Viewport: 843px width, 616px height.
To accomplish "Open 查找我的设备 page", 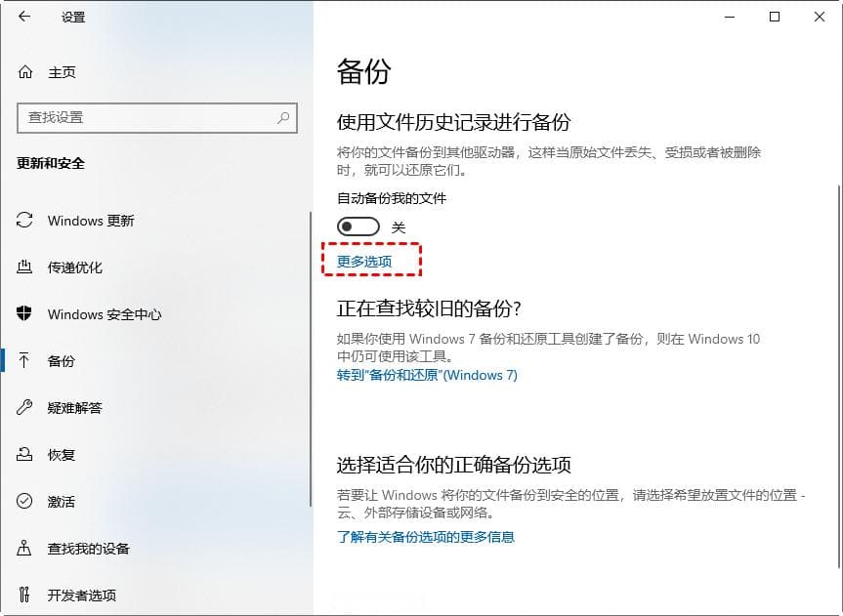I will (89, 549).
